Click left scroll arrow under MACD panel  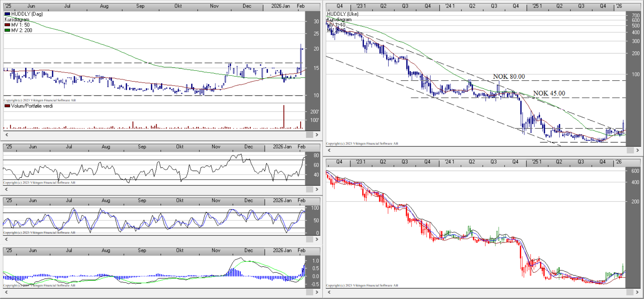(6, 292)
